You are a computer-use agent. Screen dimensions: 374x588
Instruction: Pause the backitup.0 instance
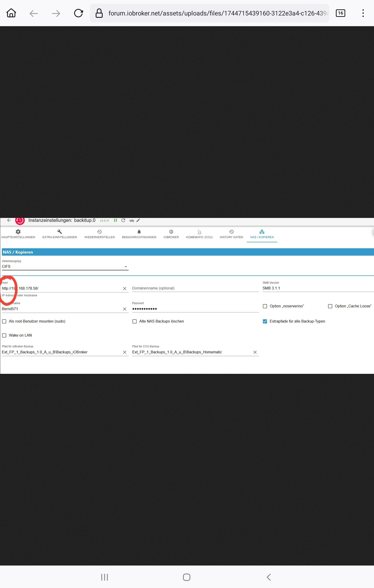click(x=115, y=220)
